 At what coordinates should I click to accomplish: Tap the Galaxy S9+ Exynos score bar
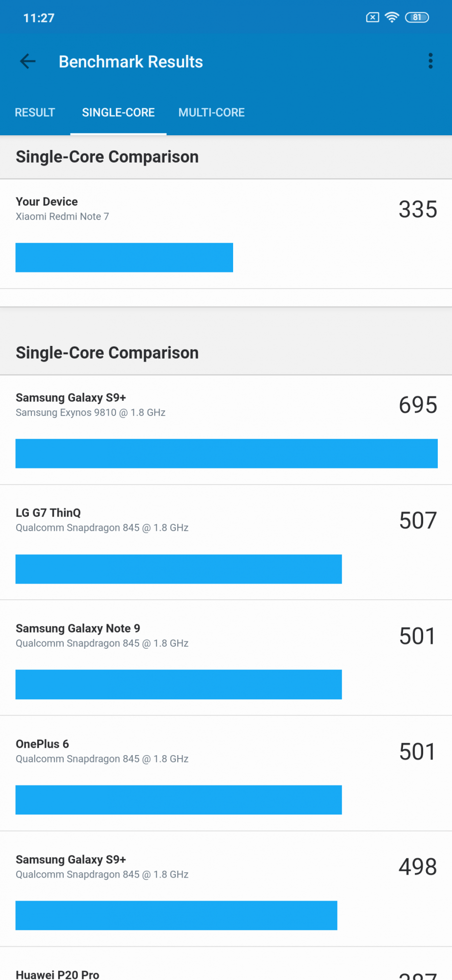point(226,453)
